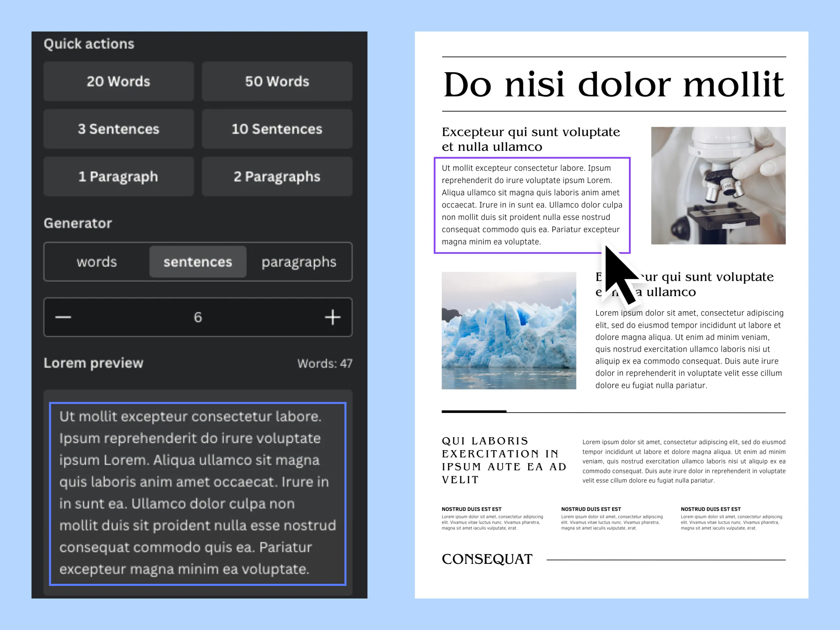The image size is (840, 630).
Task: Click the plus icon in the count stepper
Action: [x=332, y=317]
